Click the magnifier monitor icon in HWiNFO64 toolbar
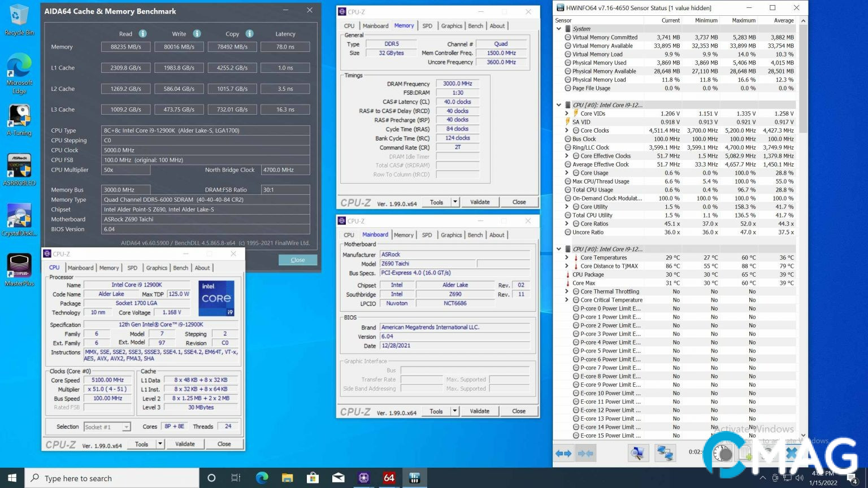Screen dimensions: 868x488 [637, 453]
